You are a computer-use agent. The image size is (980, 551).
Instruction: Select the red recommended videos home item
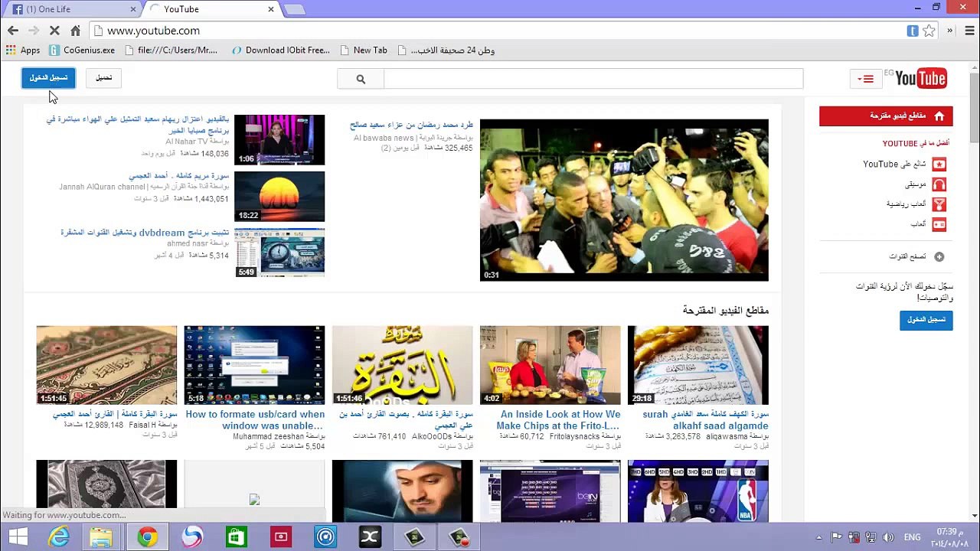click(x=886, y=116)
